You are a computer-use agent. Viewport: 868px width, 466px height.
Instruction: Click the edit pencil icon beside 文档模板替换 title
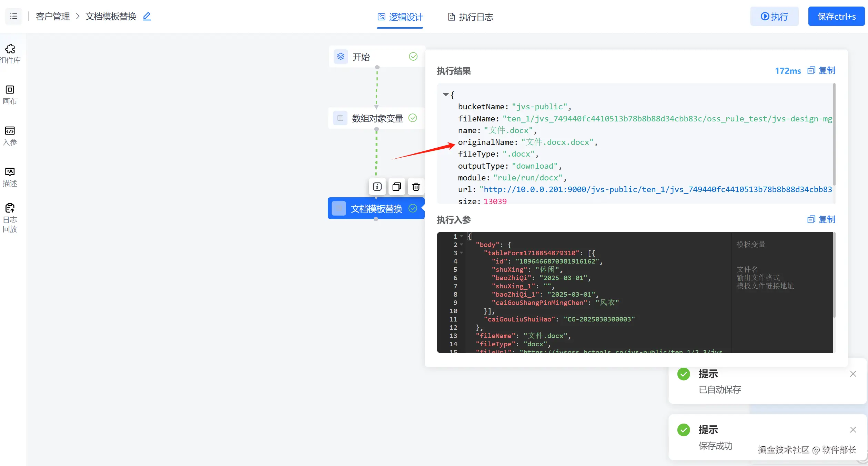point(147,16)
